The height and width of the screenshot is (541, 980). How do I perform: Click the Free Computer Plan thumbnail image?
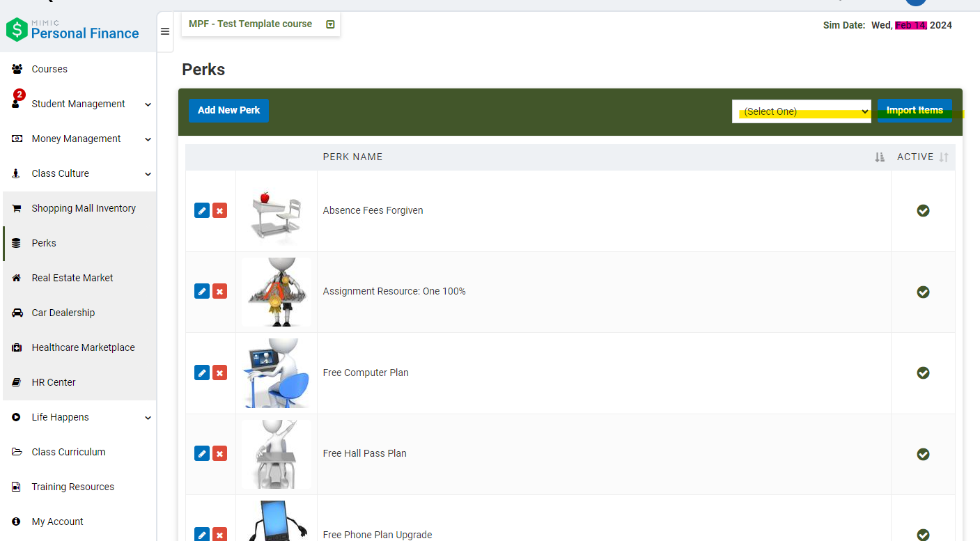click(277, 373)
